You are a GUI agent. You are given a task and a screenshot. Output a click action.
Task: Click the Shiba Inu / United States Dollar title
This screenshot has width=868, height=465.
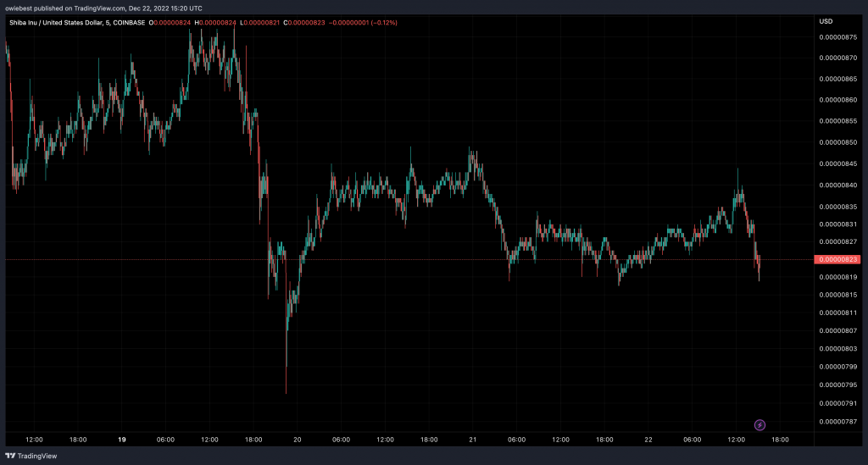coord(64,22)
